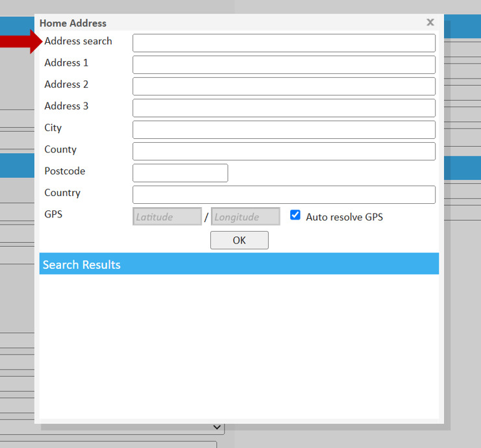Uncheck the Auto resolve GPS checkbox

(295, 215)
